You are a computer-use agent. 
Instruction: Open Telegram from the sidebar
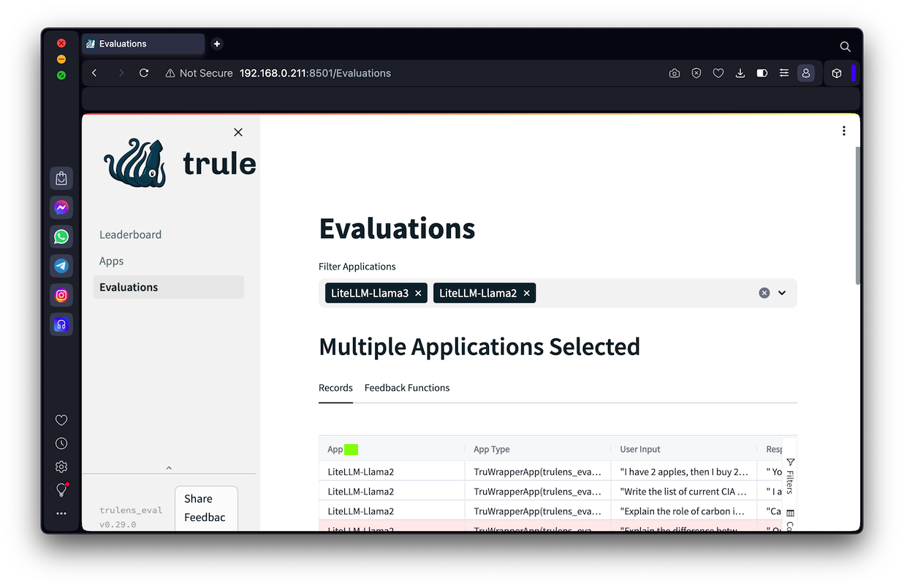61,266
